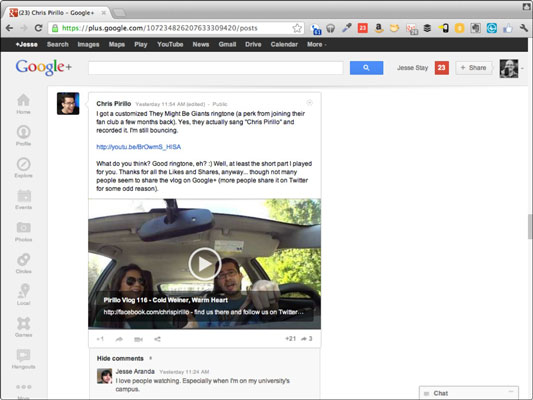Start a hangout about this post
The height and width of the screenshot is (400, 533).
point(138,339)
